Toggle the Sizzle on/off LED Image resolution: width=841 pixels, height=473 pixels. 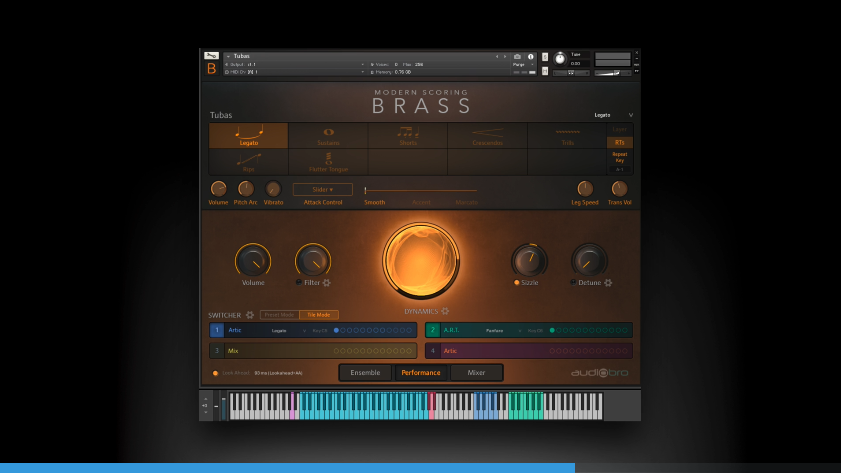517,283
